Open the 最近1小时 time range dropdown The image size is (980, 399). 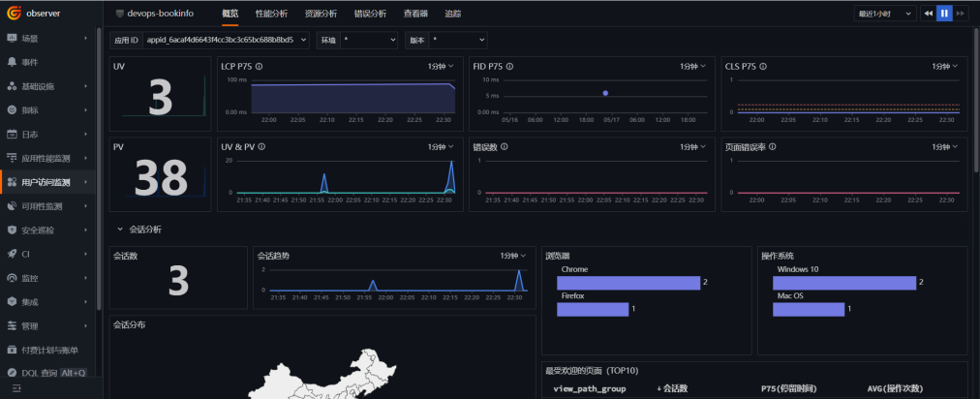[886, 14]
